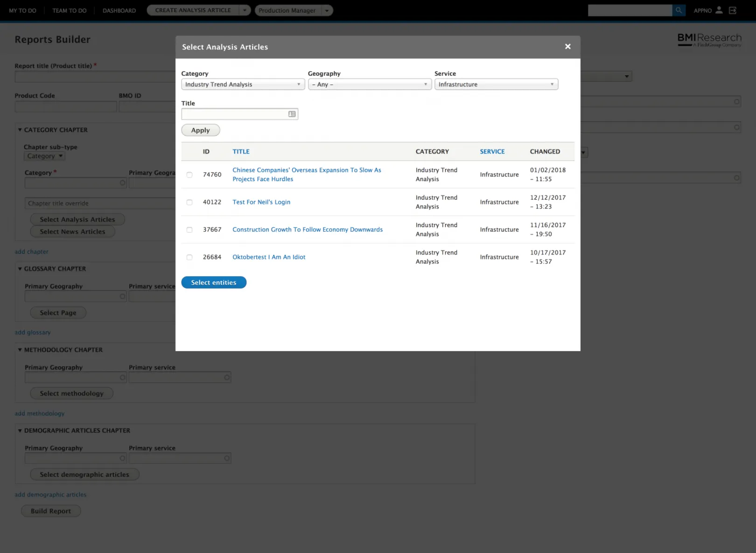
Task: Click the add demographic articles link
Action: (50, 495)
